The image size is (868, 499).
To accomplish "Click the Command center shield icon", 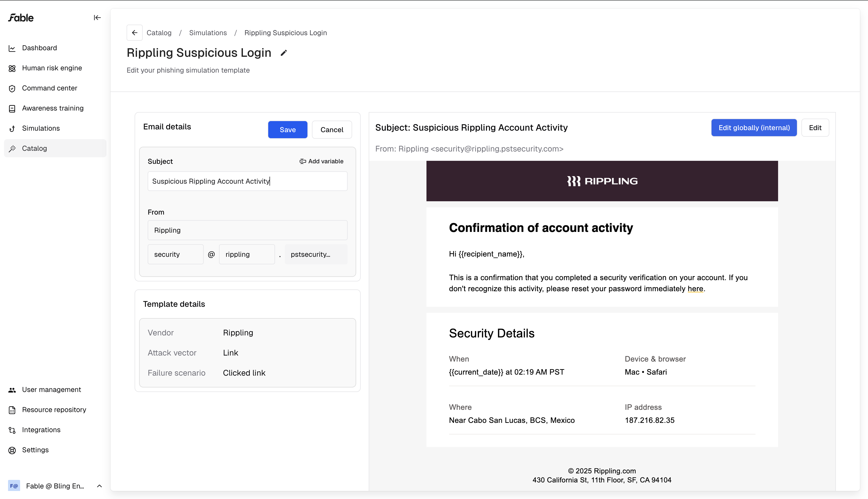I will tap(12, 88).
